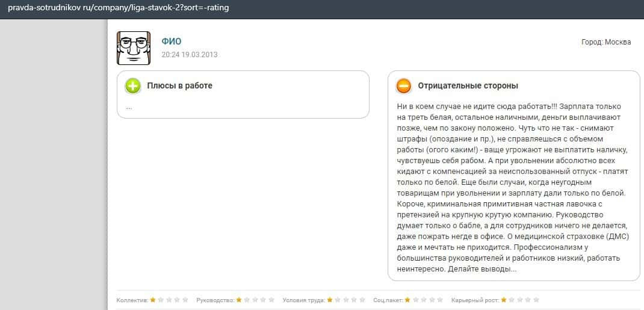644x310 pixels.
Task: Click the Отрицательные стороны heading
Action: coord(468,85)
